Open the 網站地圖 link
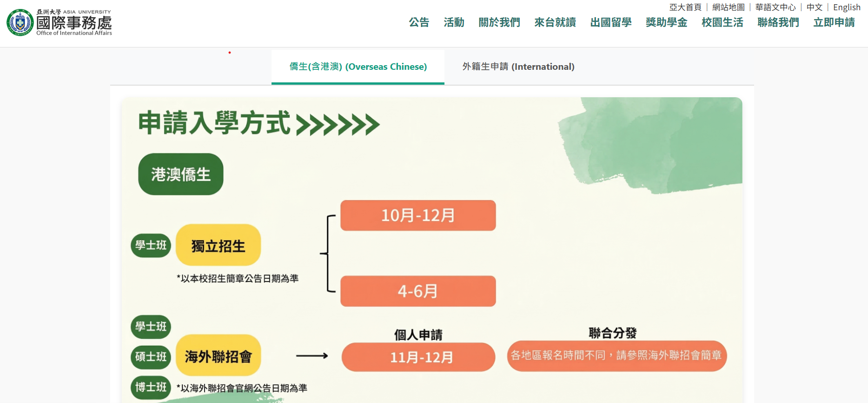The height and width of the screenshot is (403, 868). (x=729, y=7)
